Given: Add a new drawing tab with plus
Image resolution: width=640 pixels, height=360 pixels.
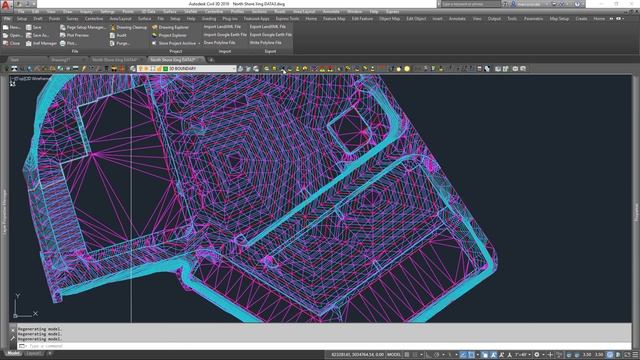Looking at the screenshot, I should coord(211,60).
